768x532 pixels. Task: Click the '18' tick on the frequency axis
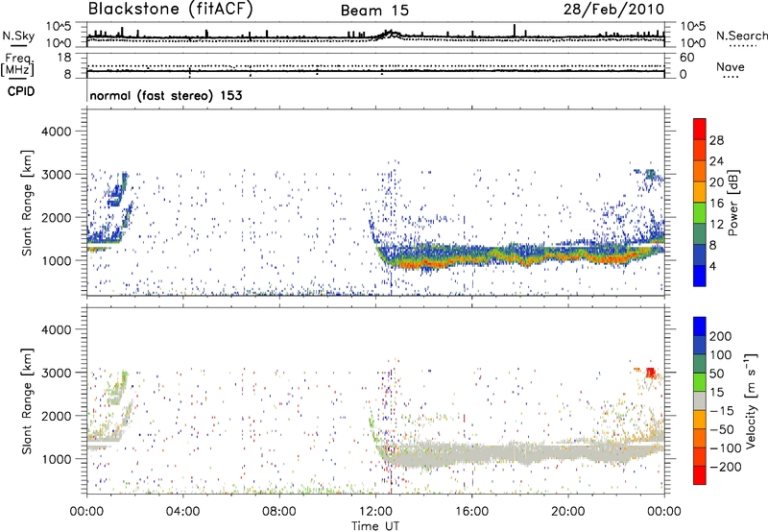pos(64,58)
